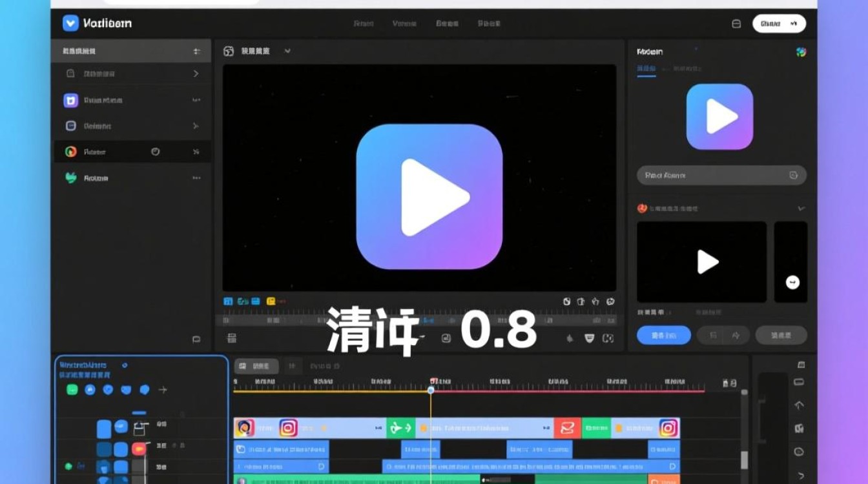868x484 pixels.
Task: Click the gray pill button at right panel bottom
Action: (x=781, y=335)
